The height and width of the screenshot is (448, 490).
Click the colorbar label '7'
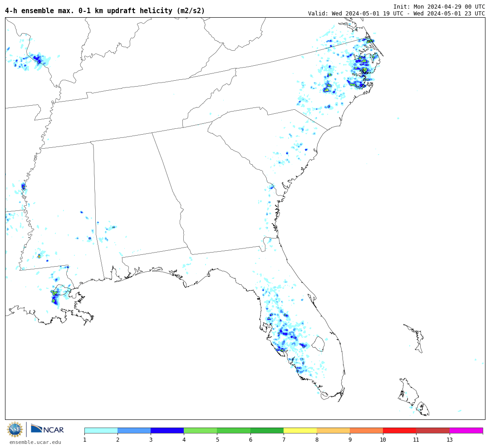pyautogui.click(x=284, y=439)
